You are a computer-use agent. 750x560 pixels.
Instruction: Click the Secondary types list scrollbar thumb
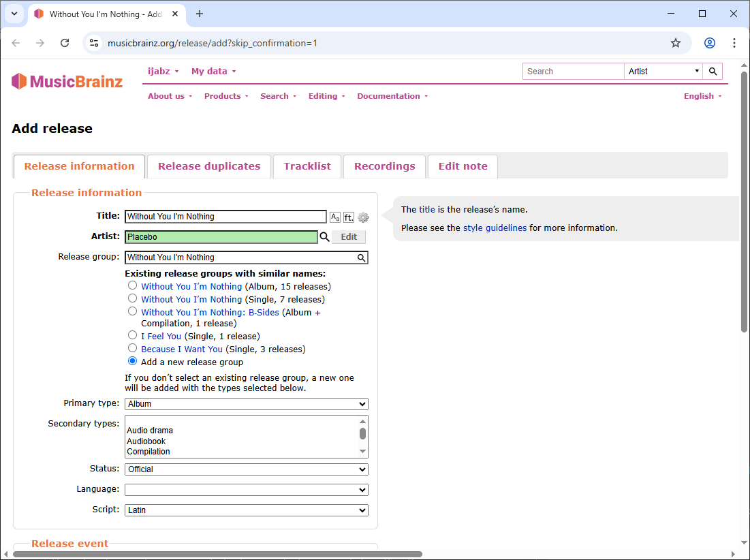(x=362, y=433)
